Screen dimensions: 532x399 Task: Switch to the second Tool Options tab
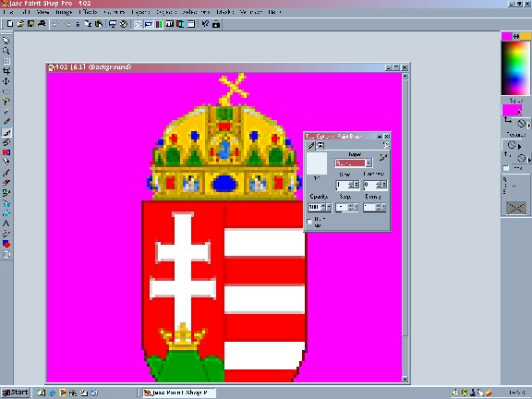tap(320, 146)
